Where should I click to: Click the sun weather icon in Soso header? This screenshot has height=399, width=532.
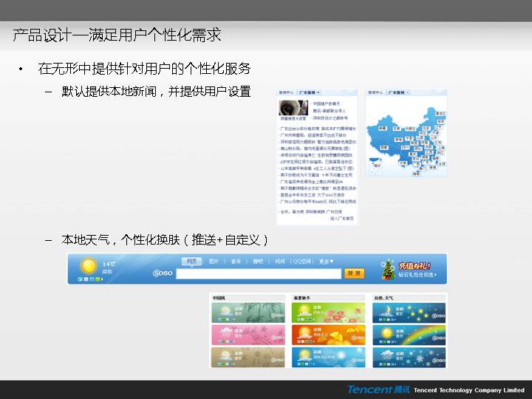click(87, 266)
